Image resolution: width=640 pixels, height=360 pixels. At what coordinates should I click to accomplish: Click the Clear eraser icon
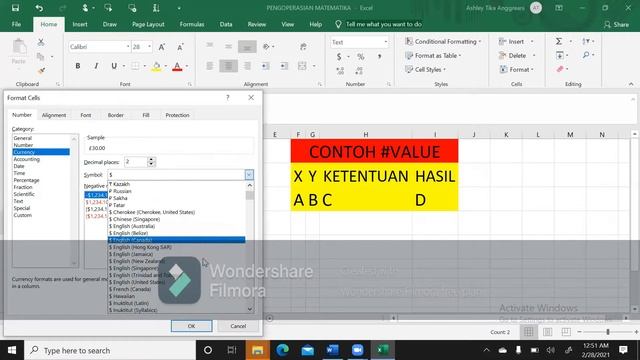coord(560,69)
